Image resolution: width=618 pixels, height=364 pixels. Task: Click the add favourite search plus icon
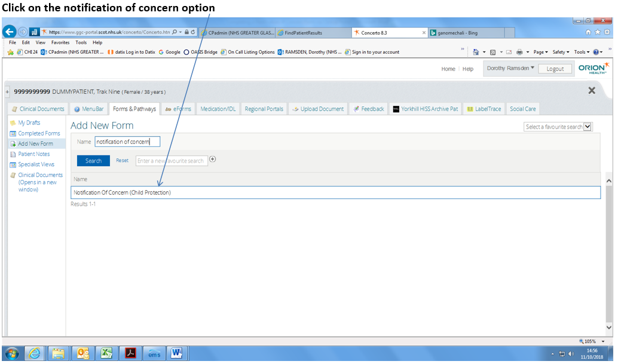point(212,160)
